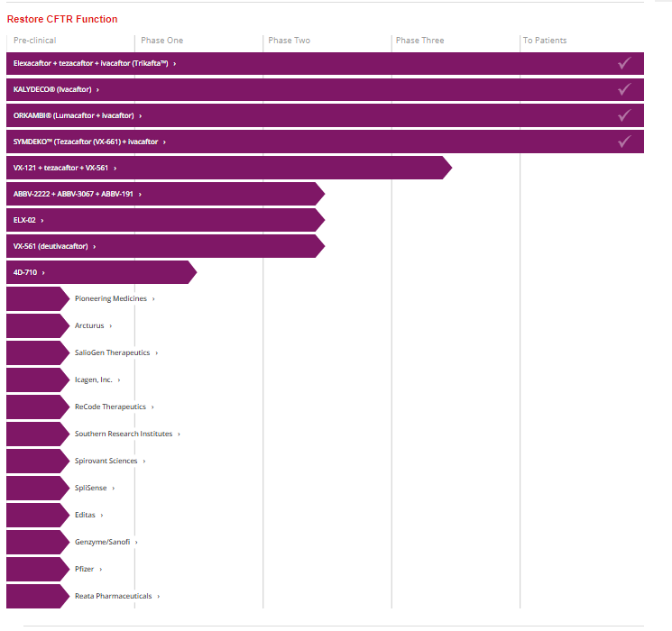Click the purple pre-clinical arrow beside ReCode Therapeutics
Viewport: 672px width, 631px height.
(x=38, y=407)
